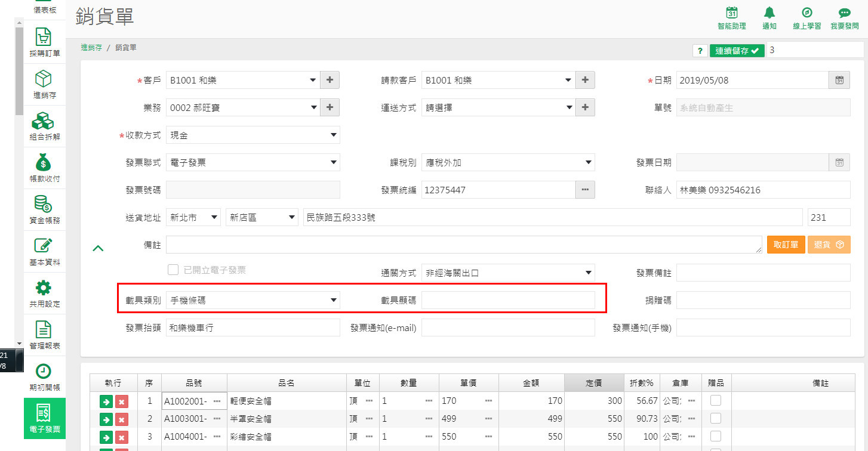Open the 日期 calendar picker
This screenshot has height=451, width=868.
coord(839,80)
